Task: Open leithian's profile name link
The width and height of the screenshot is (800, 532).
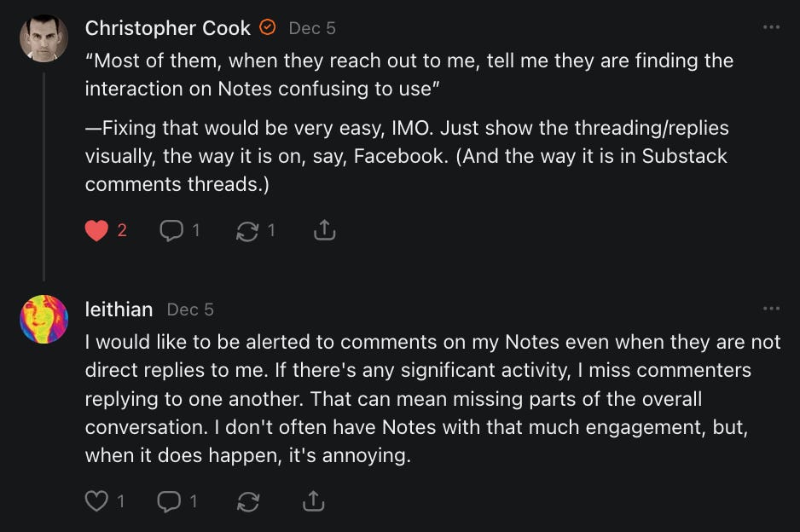Action: point(119,309)
